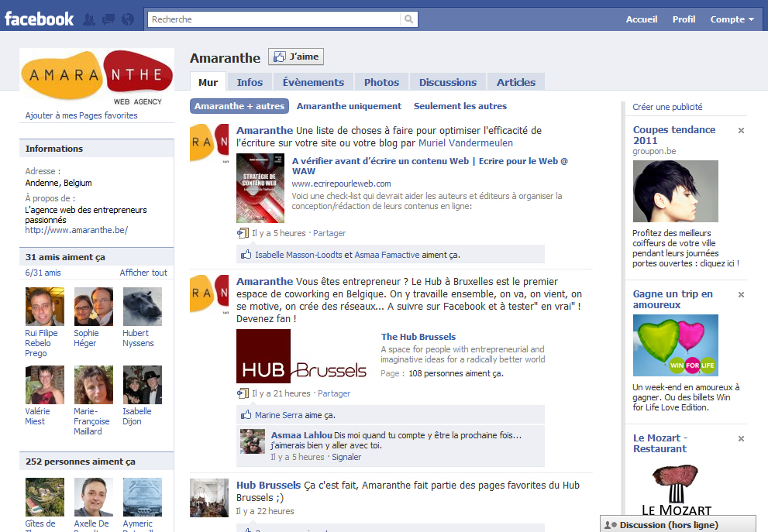Click the Amaranthe Web Agency logo
768x532 pixels.
(x=97, y=77)
